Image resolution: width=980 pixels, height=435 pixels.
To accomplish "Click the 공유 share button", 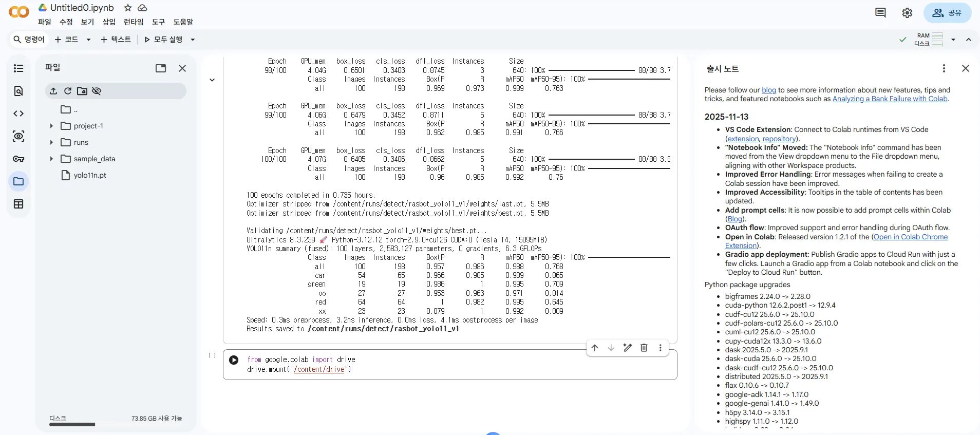I will pos(947,13).
